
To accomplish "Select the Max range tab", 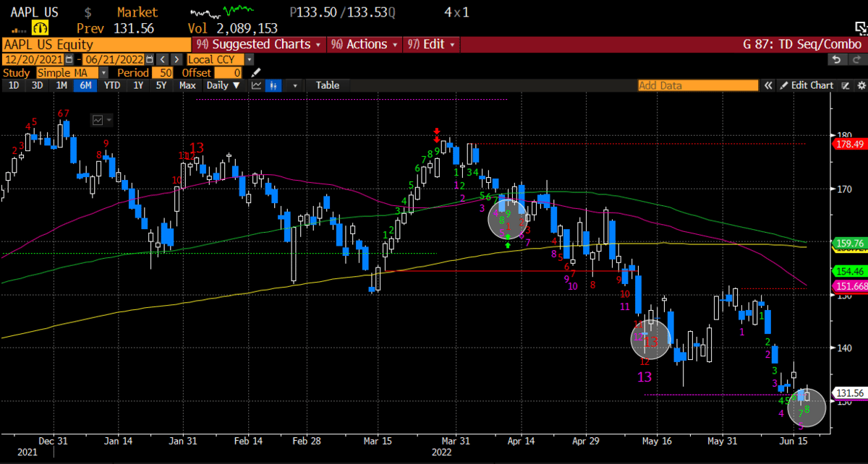I will coord(187,85).
